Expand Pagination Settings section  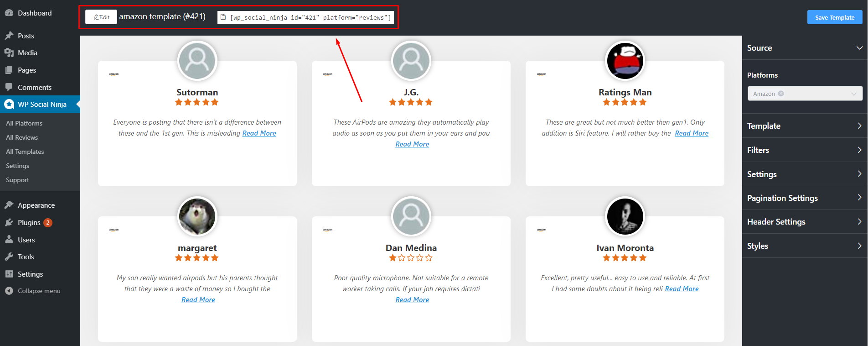pyautogui.click(x=805, y=198)
